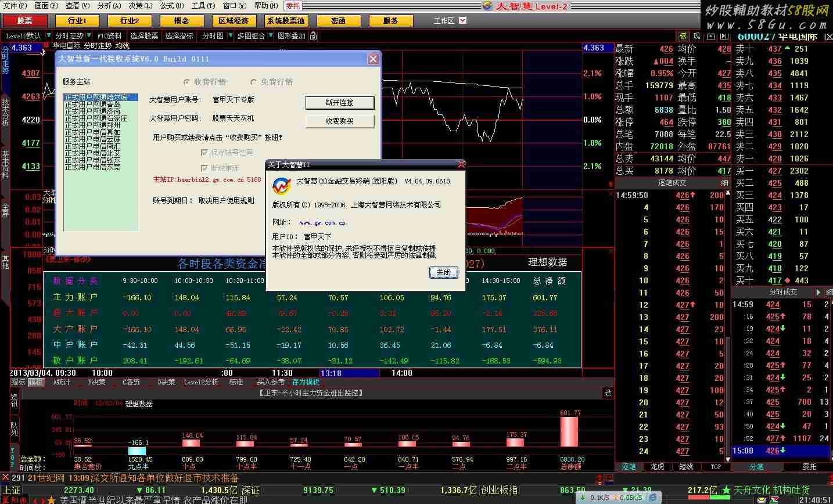
Task: Click the 标 icon above quote panel
Action: (x=683, y=36)
